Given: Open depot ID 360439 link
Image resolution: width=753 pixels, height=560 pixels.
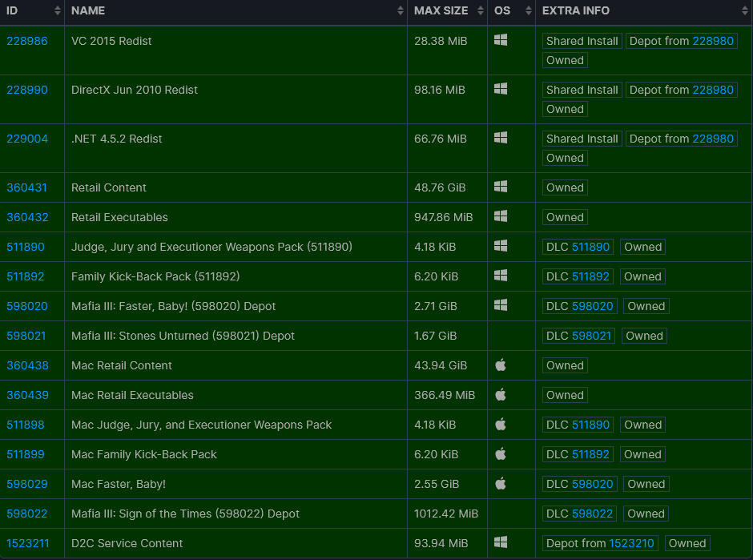Looking at the screenshot, I should (27, 395).
